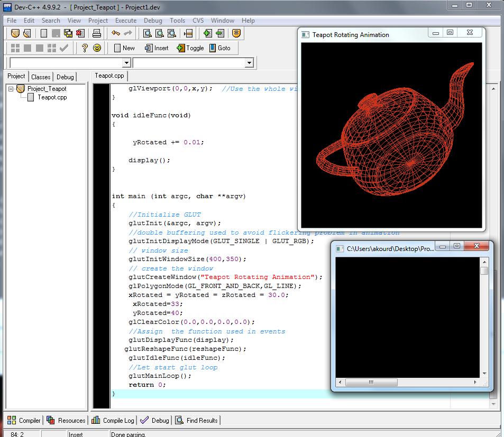Open the Debug menu in the menu bar

pyautogui.click(x=153, y=20)
